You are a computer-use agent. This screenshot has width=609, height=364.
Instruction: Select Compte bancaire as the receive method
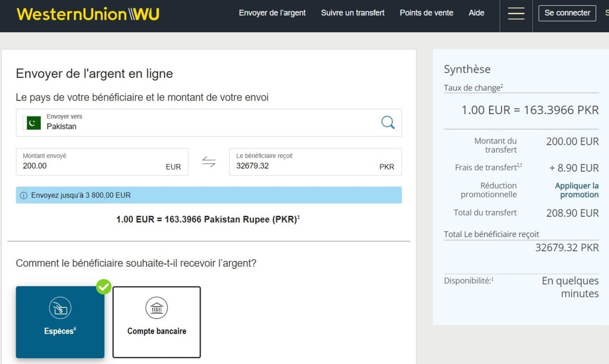click(x=157, y=322)
